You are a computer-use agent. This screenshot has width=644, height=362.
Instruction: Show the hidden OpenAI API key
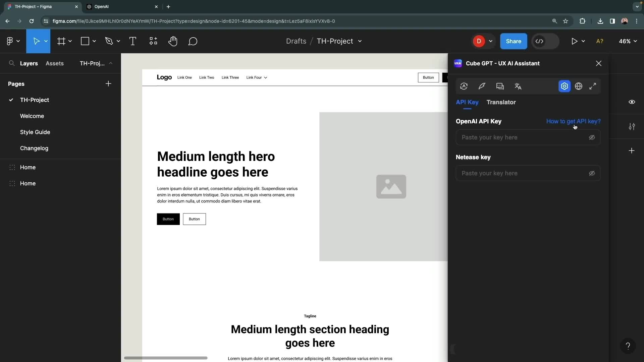(x=592, y=137)
